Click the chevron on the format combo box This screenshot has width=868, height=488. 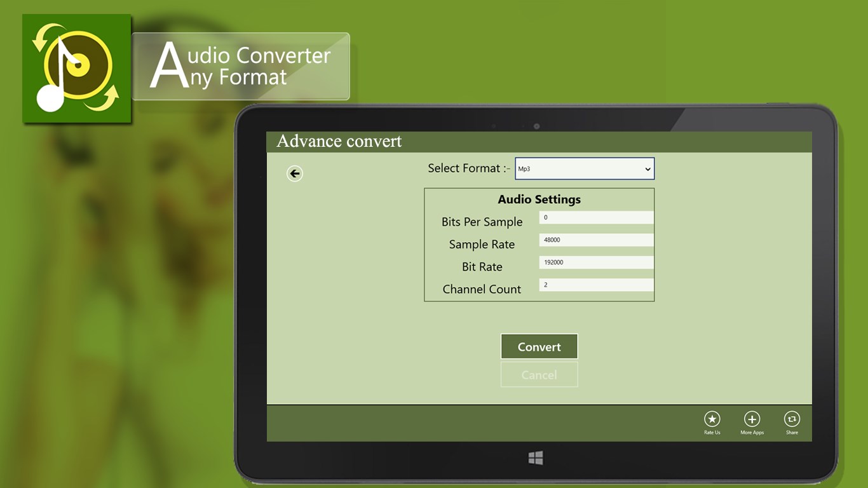[x=647, y=168]
